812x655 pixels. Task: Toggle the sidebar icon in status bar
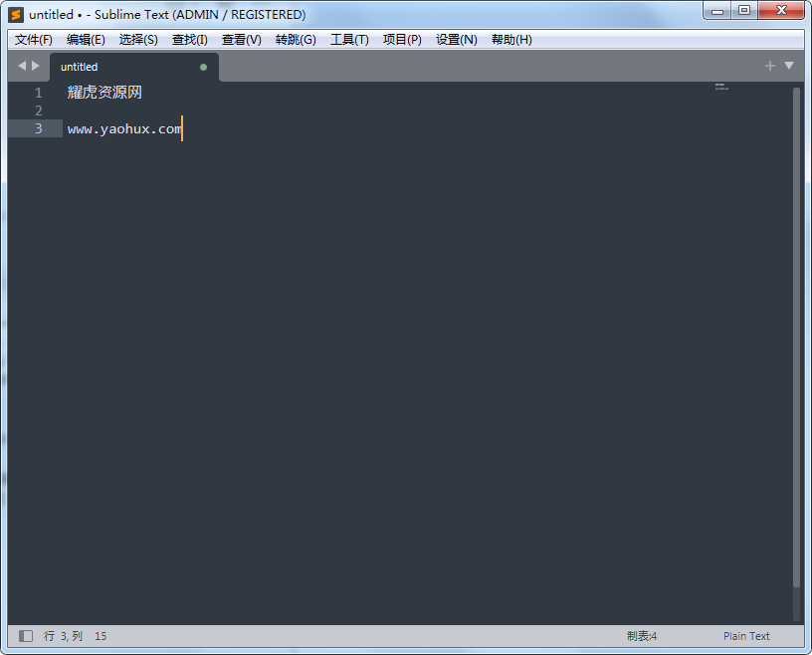(x=26, y=636)
